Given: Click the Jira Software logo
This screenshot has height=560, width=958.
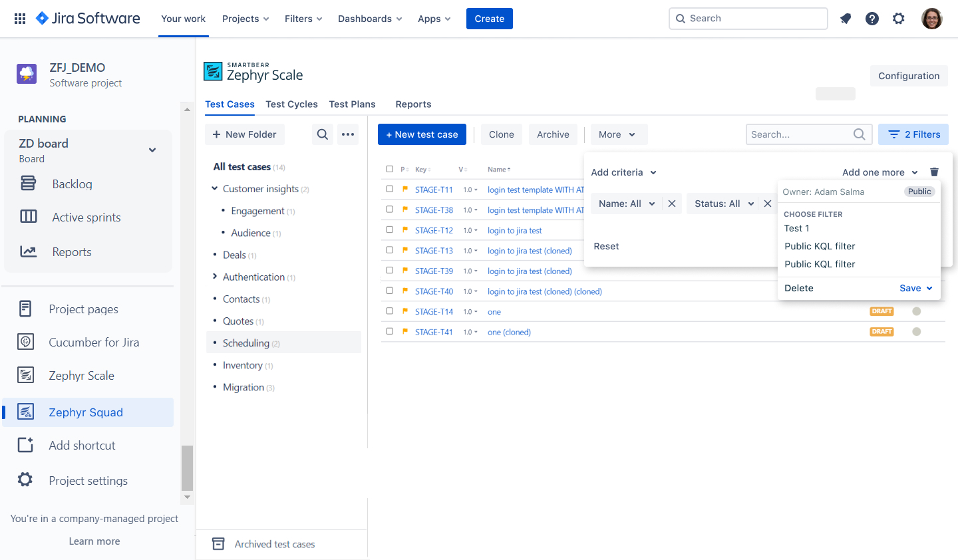Looking at the screenshot, I should 88,19.
